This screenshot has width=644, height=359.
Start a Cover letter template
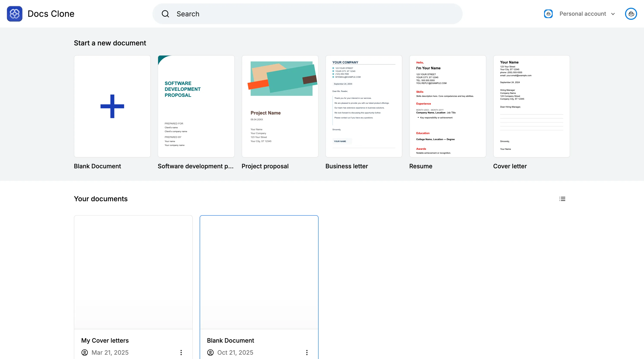(x=531, y=106)
